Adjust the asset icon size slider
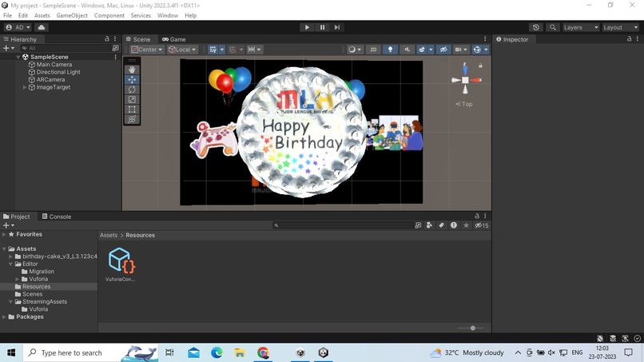644x362 pixels. point(472,328)
